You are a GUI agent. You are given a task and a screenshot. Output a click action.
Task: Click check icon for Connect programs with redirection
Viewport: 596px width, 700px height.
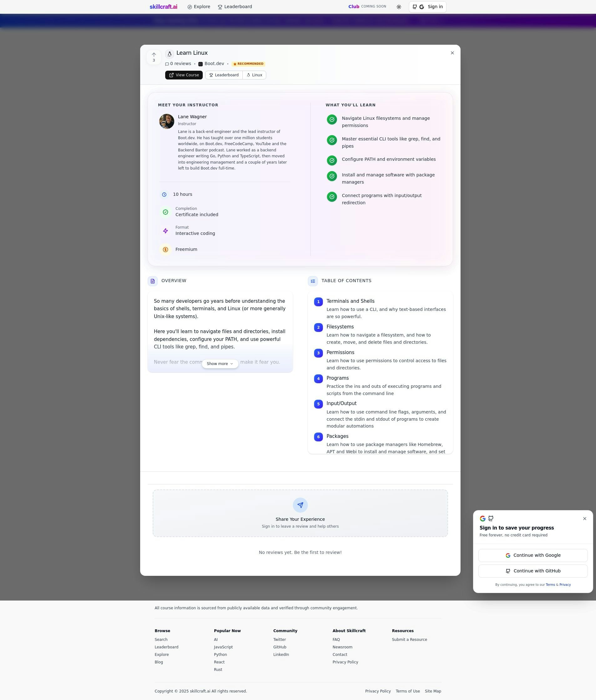pos(332,197)
